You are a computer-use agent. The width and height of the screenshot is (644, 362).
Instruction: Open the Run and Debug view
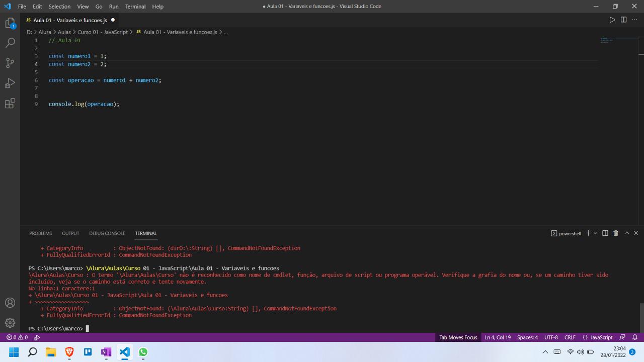(x=10, y=83)
